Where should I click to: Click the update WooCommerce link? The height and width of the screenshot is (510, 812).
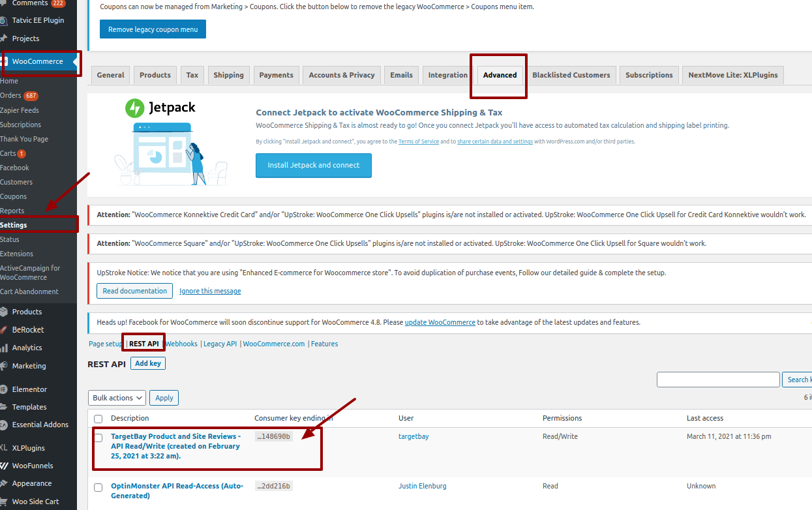coord(440,322)
